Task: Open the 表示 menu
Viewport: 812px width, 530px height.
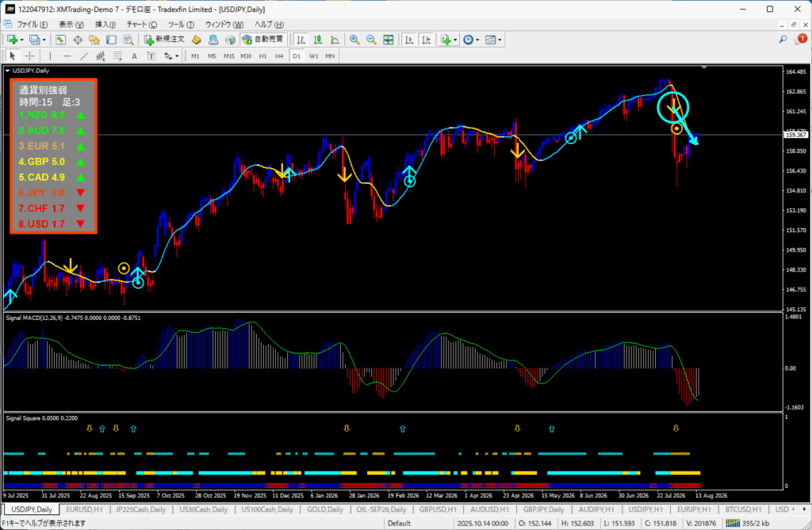Action: click(71, 25)
